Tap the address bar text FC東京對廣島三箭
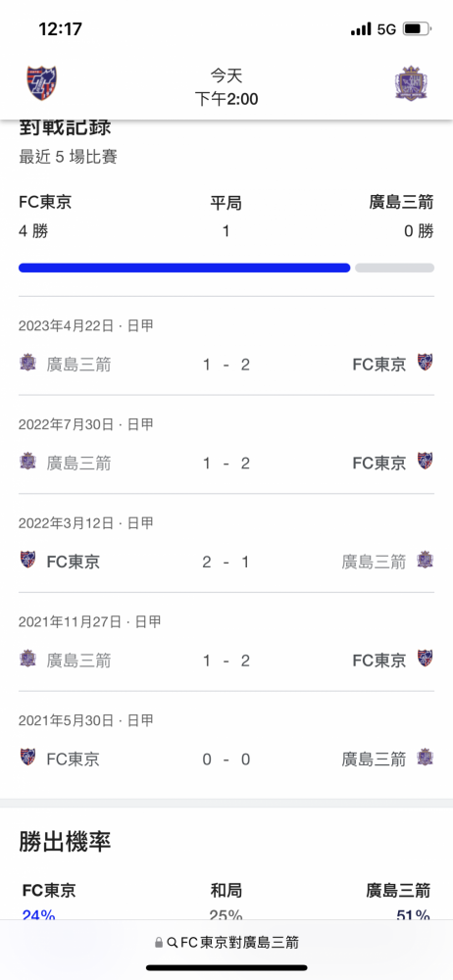Screen dimensions: 453x980 [239, 943]
